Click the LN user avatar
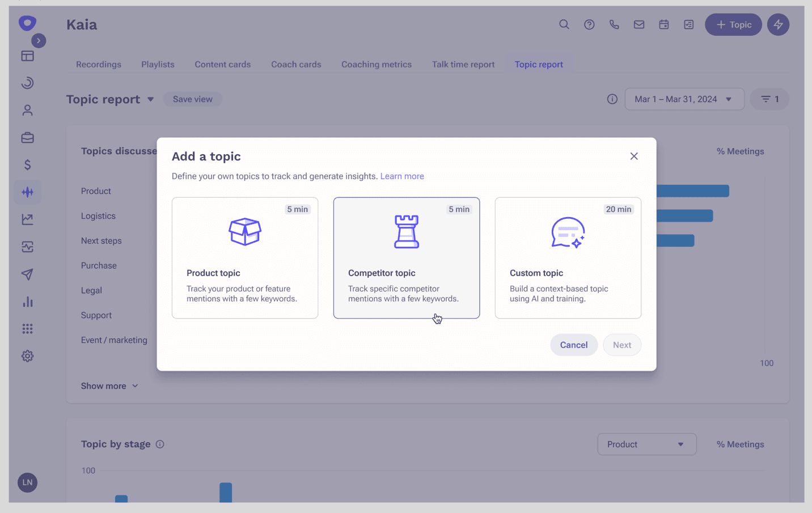 [27, 482]
